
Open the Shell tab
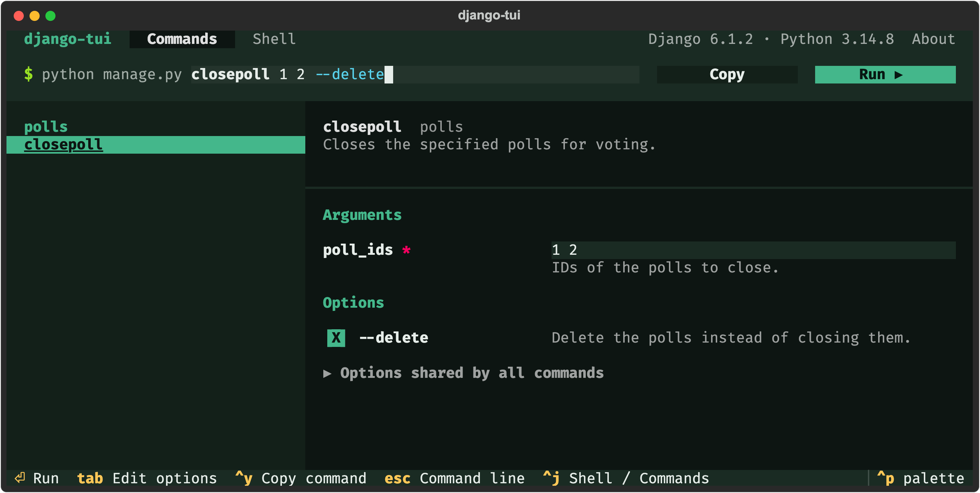[x=274, y=39]
